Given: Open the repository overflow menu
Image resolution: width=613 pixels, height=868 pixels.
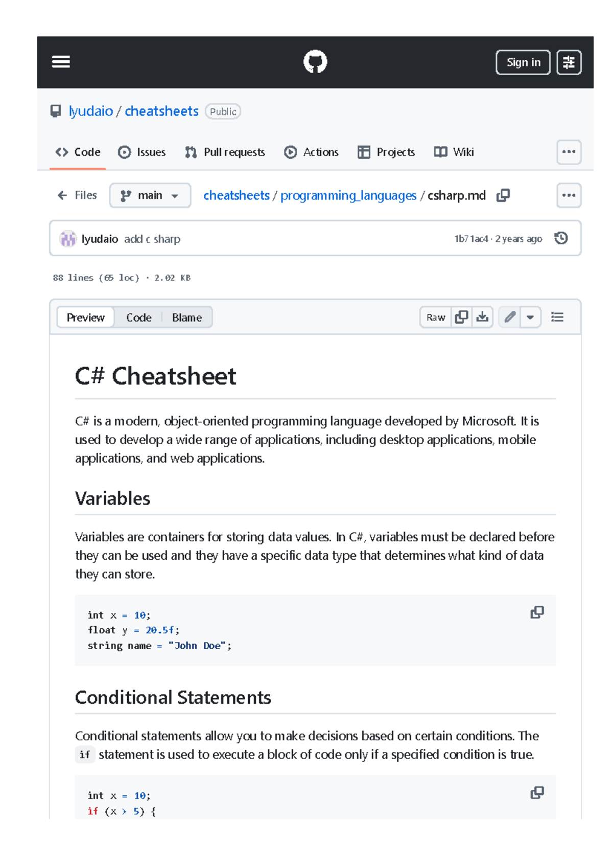Looking at the screenshot, I should [x=569, y=152].
